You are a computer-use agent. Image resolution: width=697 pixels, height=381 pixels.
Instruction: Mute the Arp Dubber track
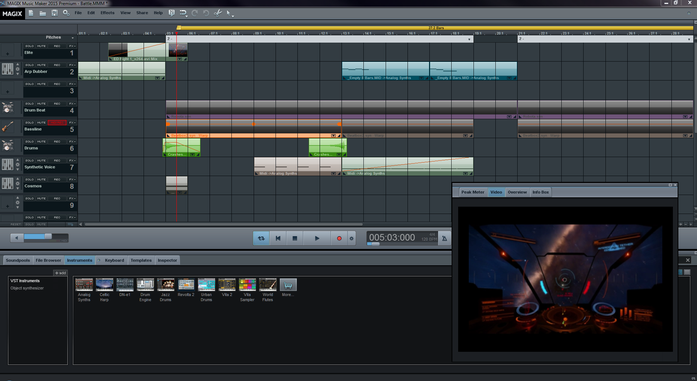click(x=41, y=65)
